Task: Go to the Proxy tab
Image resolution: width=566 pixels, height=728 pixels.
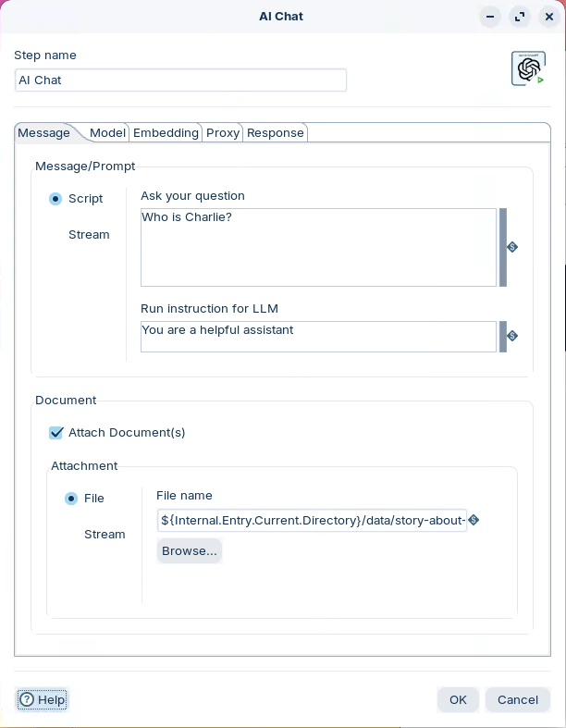Action: pos(223,133)
